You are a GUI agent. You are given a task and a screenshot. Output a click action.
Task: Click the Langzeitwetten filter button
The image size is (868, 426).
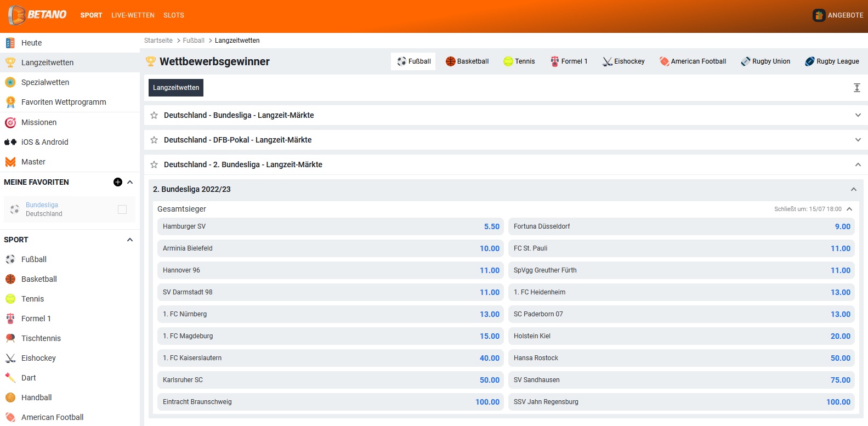tap(176, 88)
